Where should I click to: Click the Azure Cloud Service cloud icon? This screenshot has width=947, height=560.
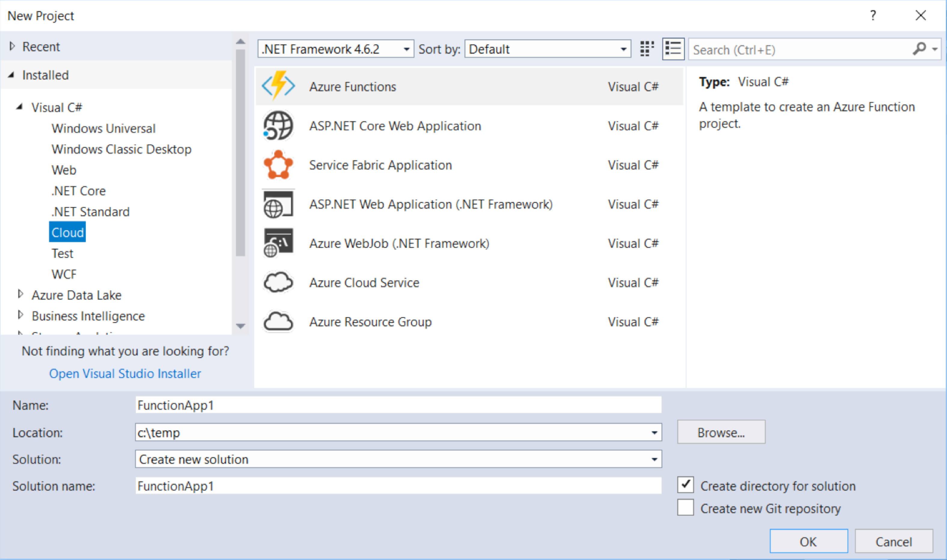278,282
